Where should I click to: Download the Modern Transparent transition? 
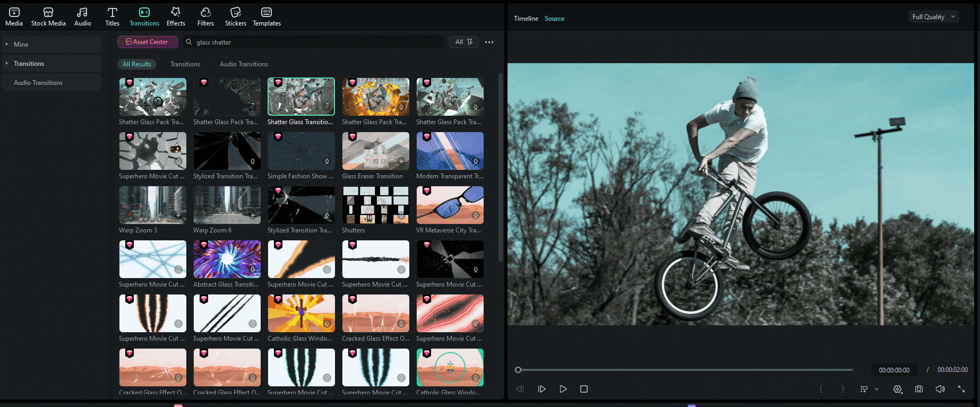[476, 161]
